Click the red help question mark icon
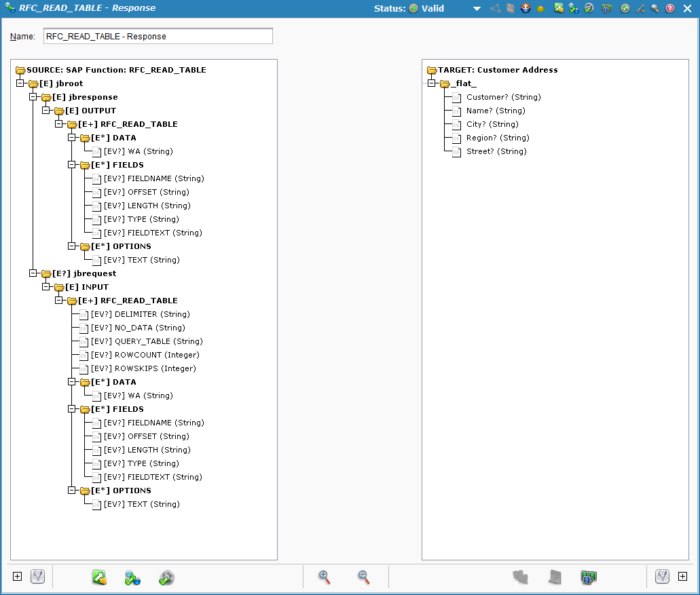This screenshot has width=700, height=595. (670, 9)
